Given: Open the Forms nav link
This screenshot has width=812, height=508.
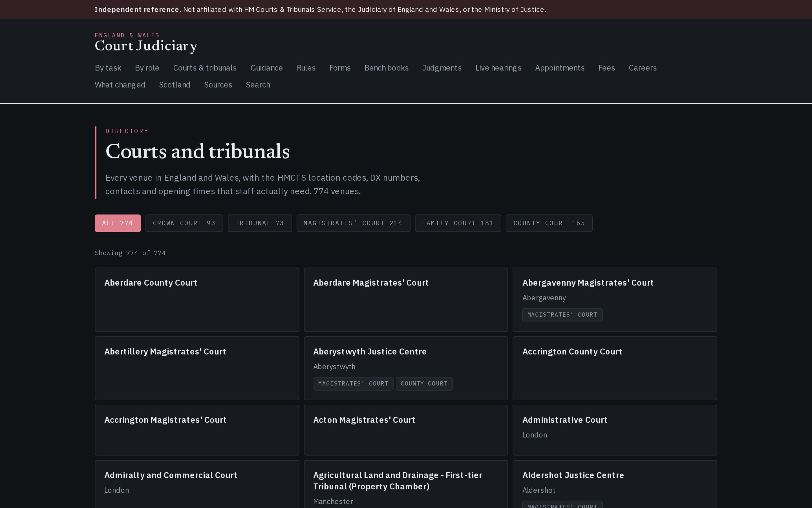Looking at the screenshot, I should (x=340, y=68).
